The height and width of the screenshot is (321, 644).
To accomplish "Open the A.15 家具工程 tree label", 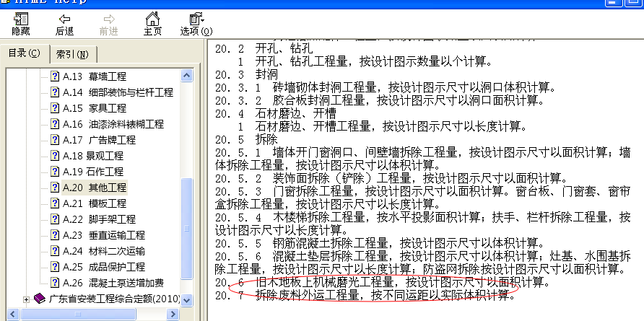I will point(95,108).
